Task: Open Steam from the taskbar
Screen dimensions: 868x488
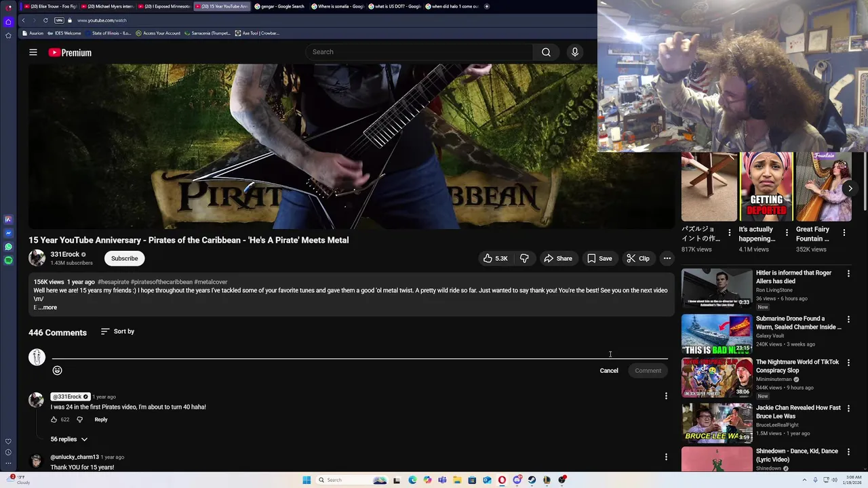Action: (532, 480)
